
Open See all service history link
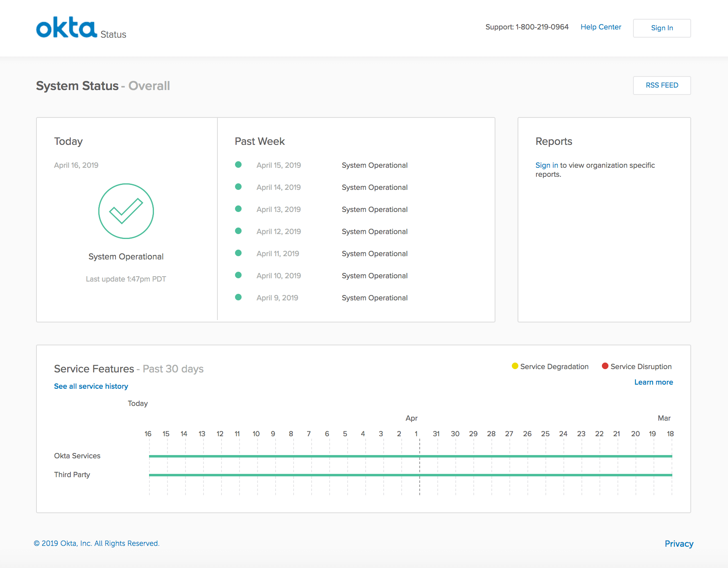pos(91,386)
